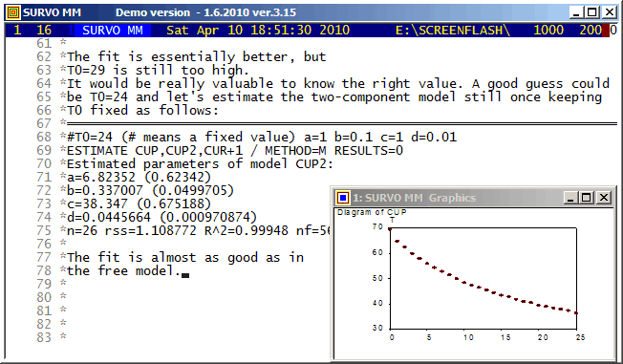This screenshot has height=364, width=623.
Task: Click line 63 text 'T0=29 is still too high.'
Action: coord(158,71)
